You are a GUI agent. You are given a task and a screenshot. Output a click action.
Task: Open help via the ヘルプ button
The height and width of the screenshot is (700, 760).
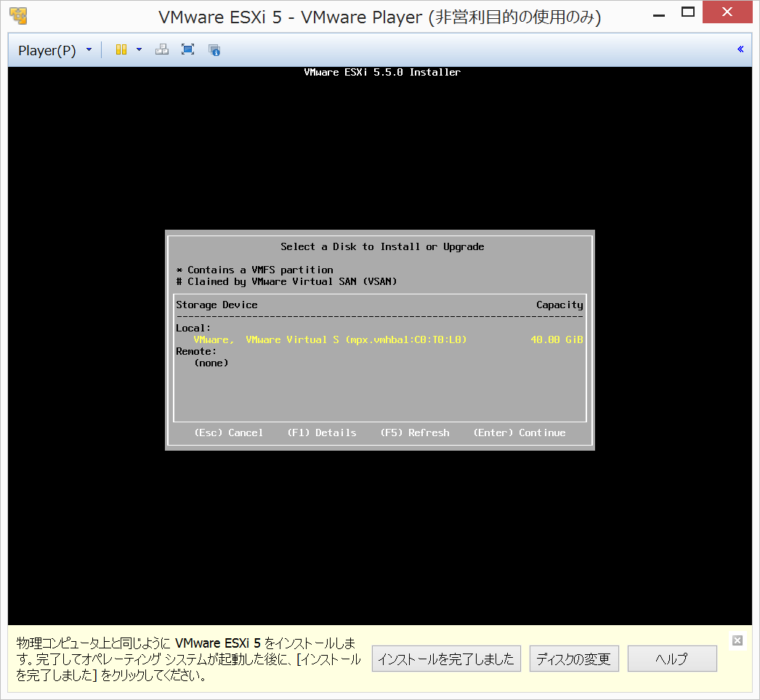coord(671,659)
